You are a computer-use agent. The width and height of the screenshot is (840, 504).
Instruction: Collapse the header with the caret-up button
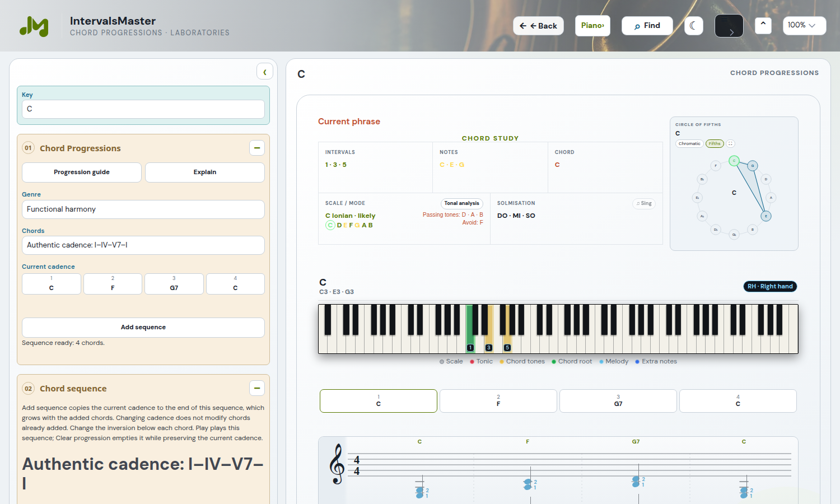763,25
